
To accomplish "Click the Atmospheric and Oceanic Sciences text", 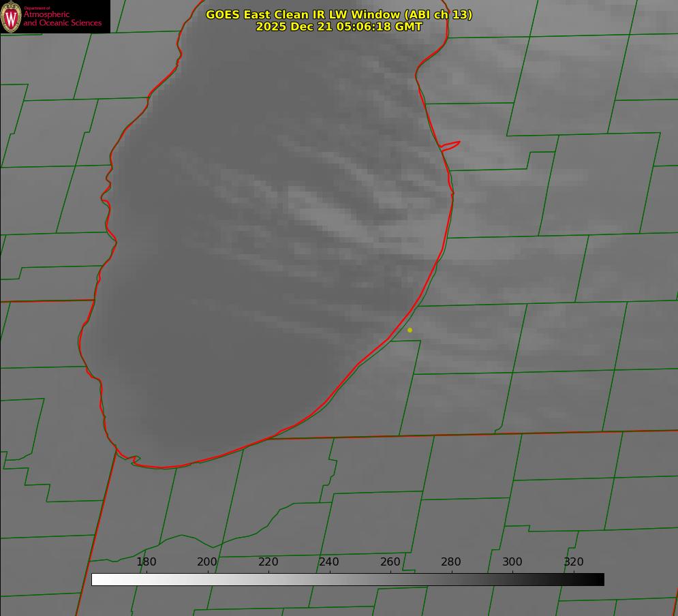I will (63, 18).
